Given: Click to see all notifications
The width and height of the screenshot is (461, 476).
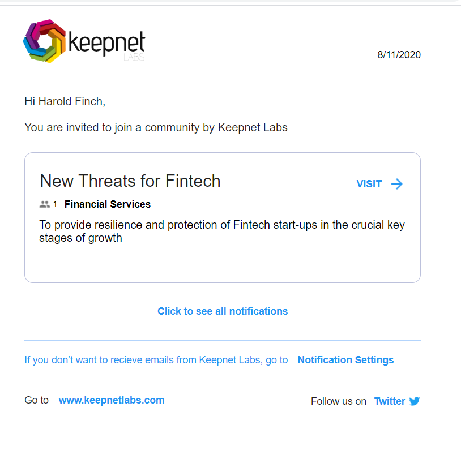Looking at the screenshot, I should point(223,311).
